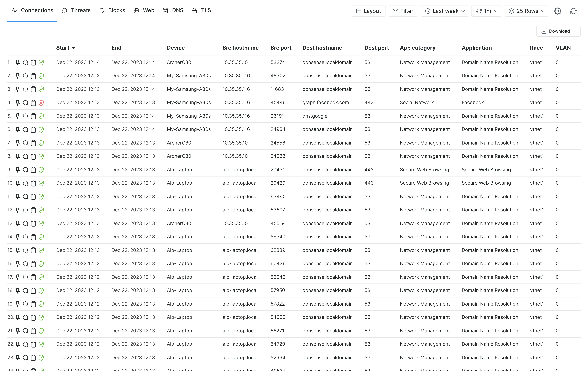Click the Layout button
Screen dimensions: 588x378
point(368,11)
